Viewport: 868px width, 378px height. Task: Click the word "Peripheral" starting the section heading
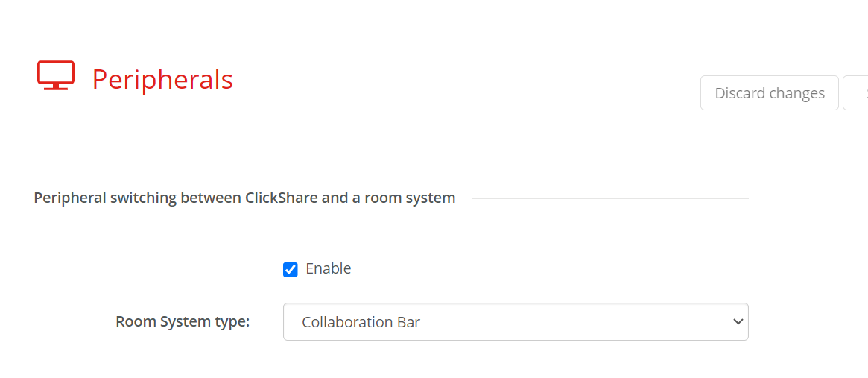(x=70, y=198)
